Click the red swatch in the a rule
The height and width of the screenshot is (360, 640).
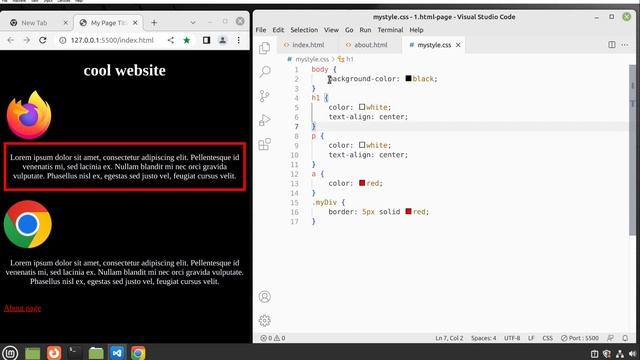pos(362,182)
